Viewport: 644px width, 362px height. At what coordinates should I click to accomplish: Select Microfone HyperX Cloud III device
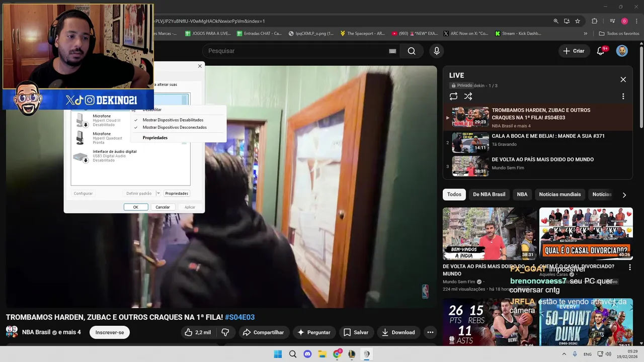(x=101, y=120)
